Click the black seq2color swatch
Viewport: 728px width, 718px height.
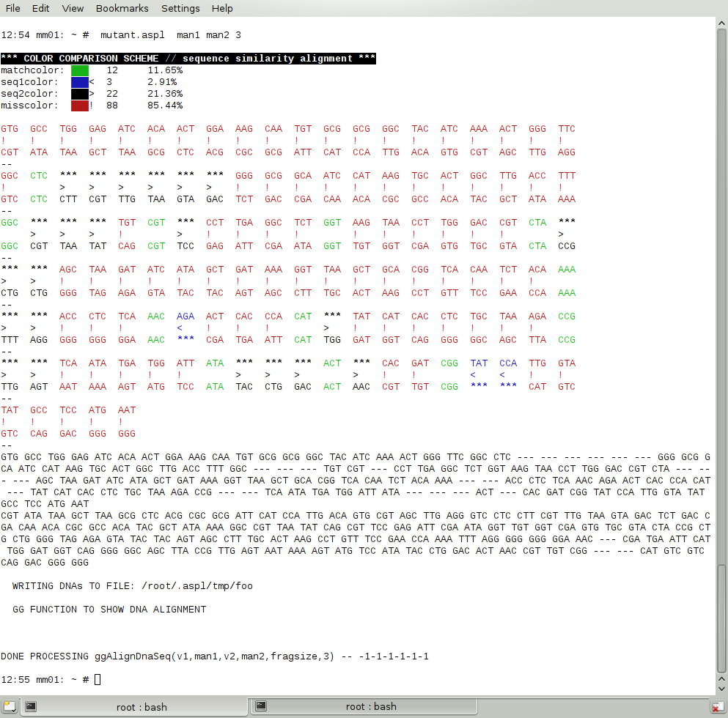point(79,94)
